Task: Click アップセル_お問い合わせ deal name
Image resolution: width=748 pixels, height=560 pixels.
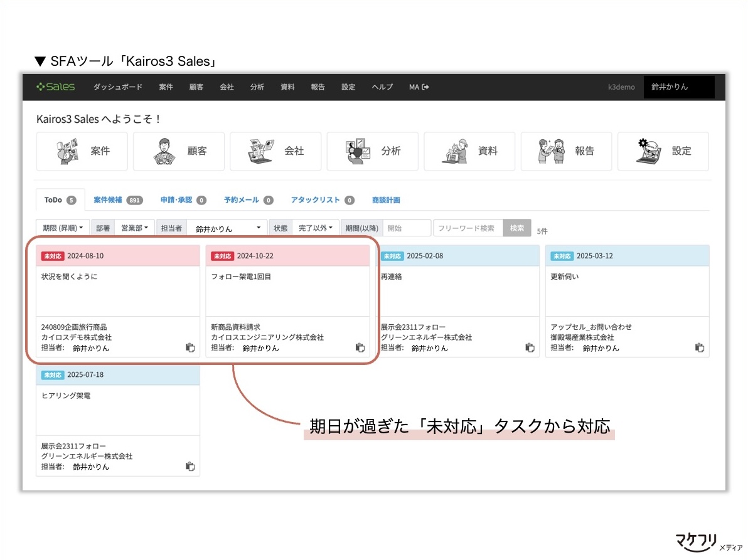Action: pos(591,327)
